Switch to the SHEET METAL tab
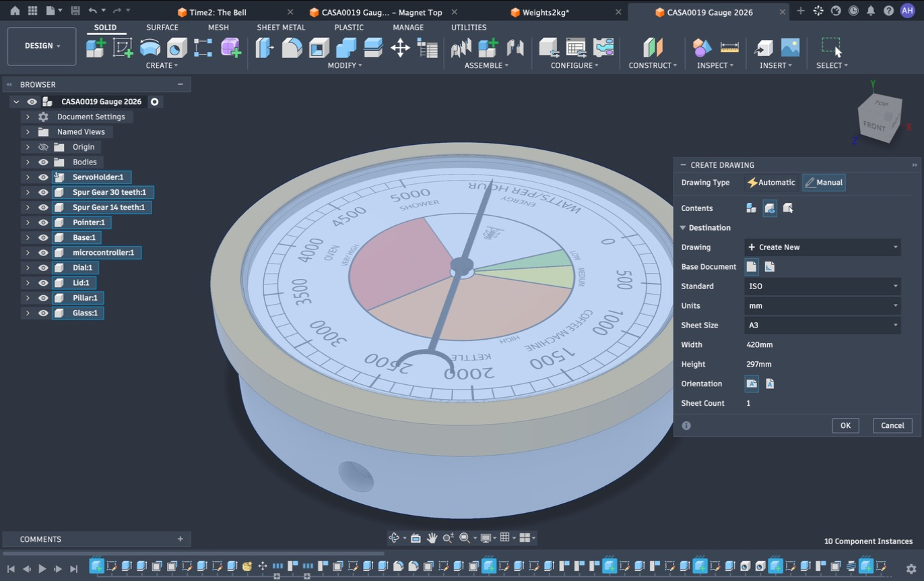924x581 pixels. point(281,28)
